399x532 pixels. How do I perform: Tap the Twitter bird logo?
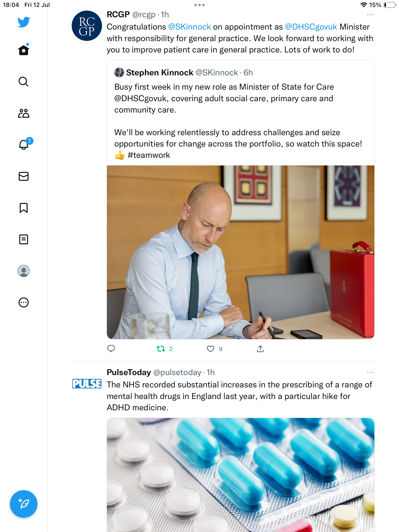point(24,22)
